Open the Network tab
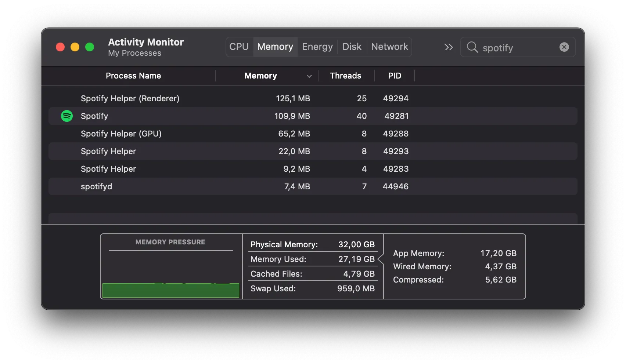Image resolution: width=626 pixels, height=364 pixels. click(x=389, y=47)
